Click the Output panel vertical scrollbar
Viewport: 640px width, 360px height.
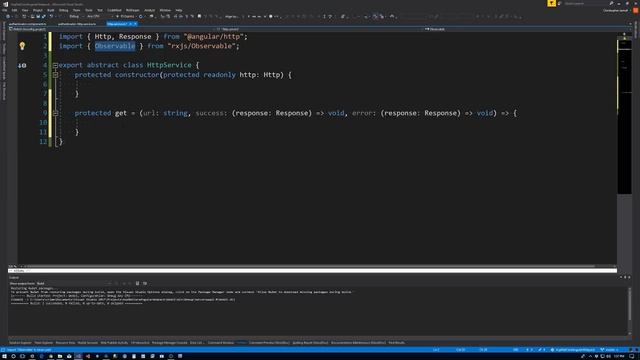point(629,310)
